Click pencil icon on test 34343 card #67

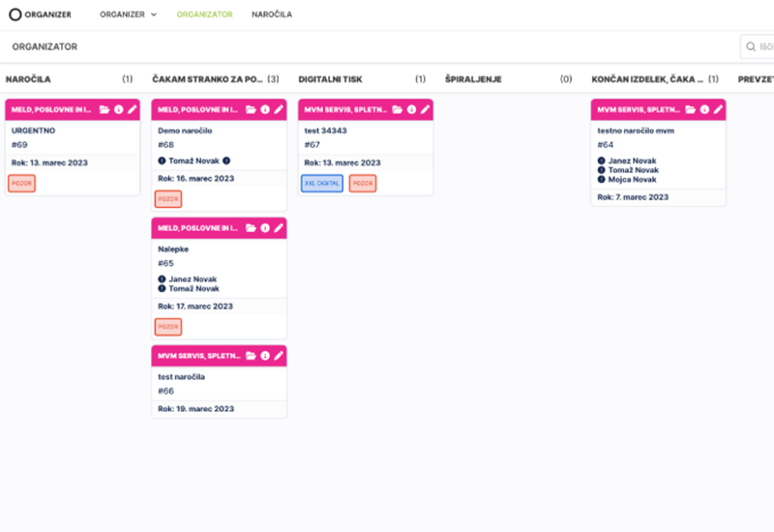(425, 109)
